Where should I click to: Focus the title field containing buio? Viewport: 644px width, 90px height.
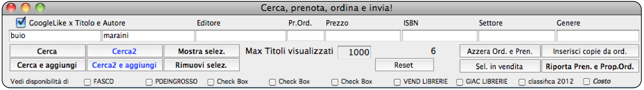tap(55, 36)
